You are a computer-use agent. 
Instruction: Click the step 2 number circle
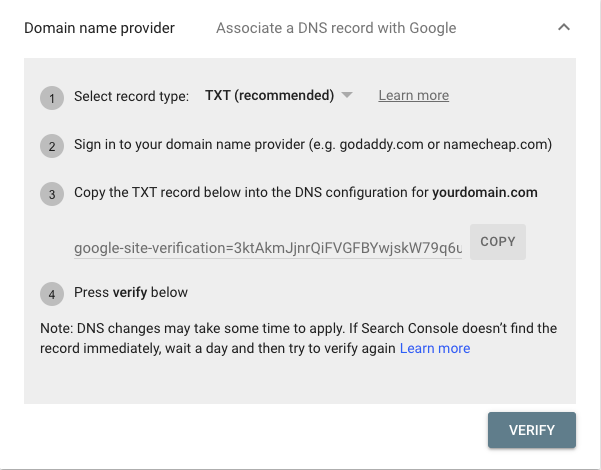[52, 146]
